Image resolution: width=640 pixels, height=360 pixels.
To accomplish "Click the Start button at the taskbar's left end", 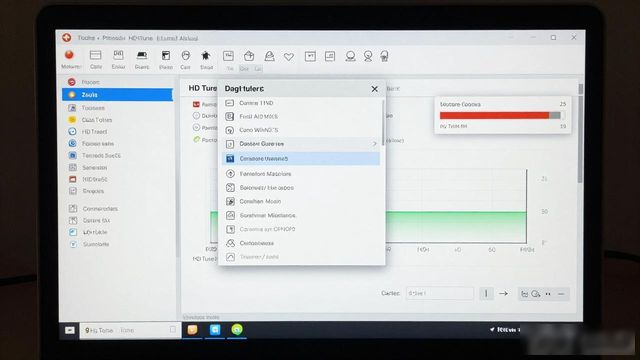I will (x=70, y=330).
